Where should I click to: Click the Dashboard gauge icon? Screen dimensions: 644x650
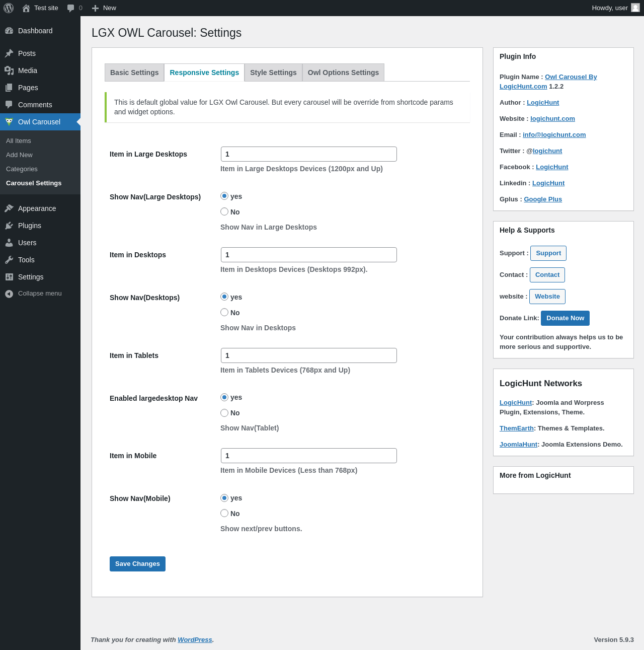[x=9, y=31]
